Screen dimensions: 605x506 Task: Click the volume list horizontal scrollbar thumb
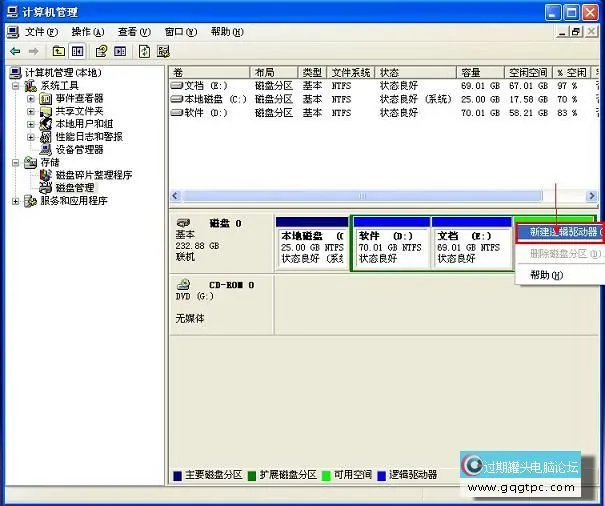click(x=362, y=196)
